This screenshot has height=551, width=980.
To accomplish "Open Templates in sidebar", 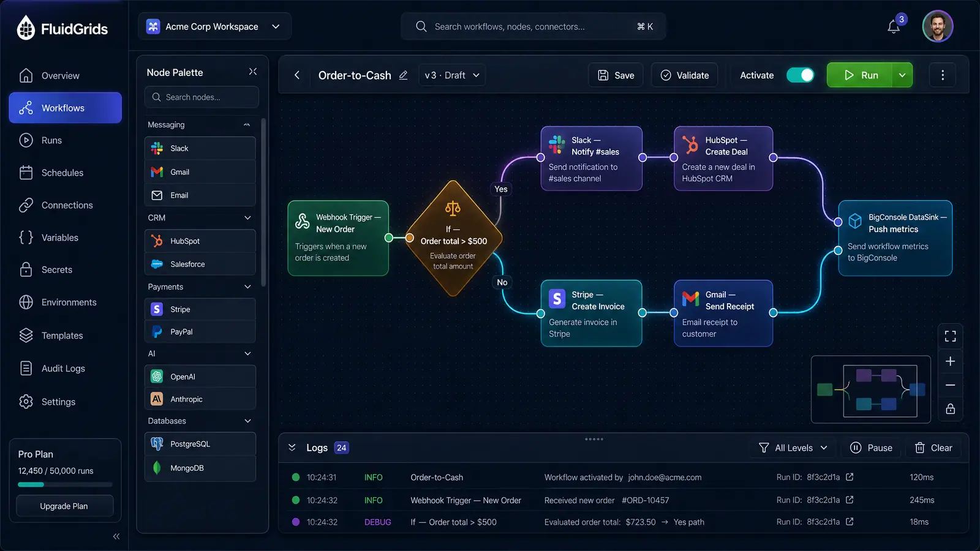I will coord(65,335).
